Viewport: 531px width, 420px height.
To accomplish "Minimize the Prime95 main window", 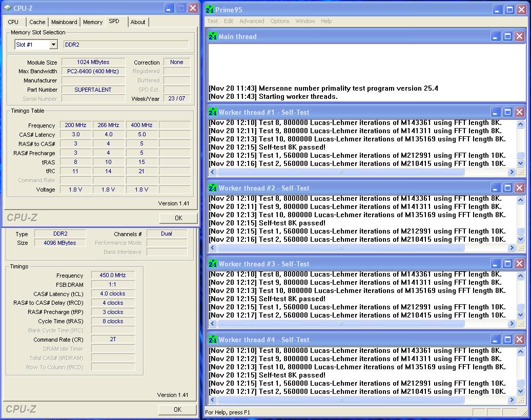I will coord(498,10).
